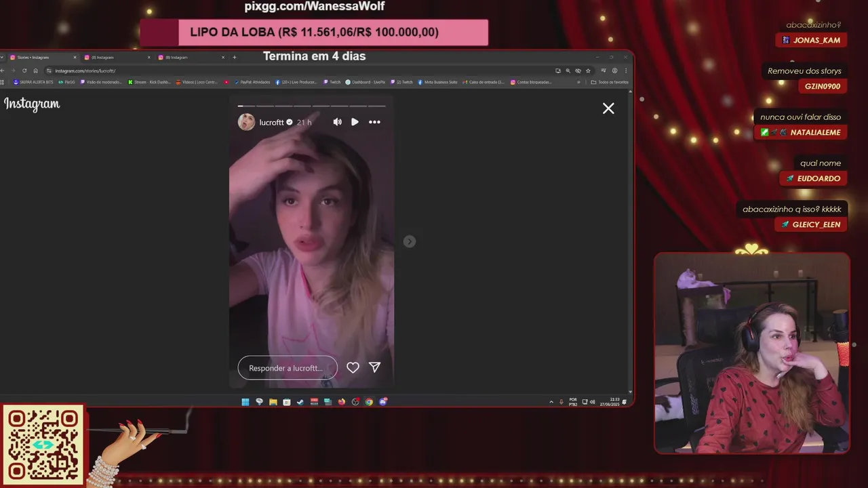Screen dimensions: 868x488
Task: Open the 'Vídeos | Loco Centr...' bookmark
Action: [197, 82]
